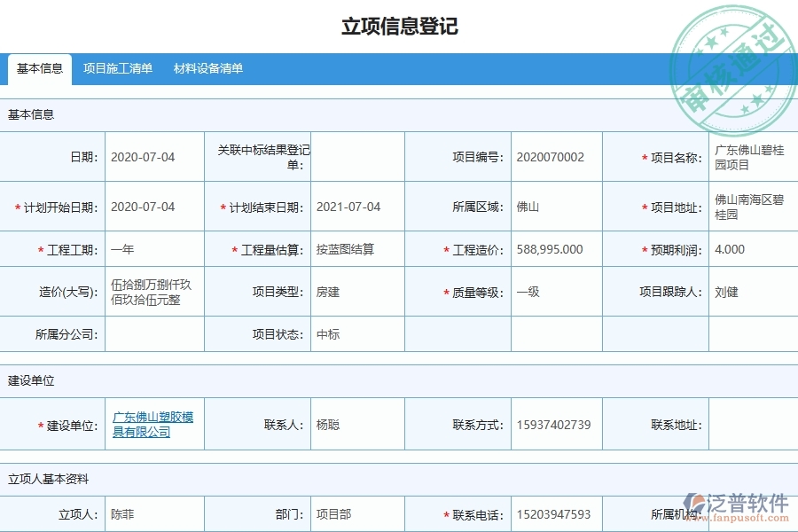
Task: Open the 质量等级 selector showing 一级
Action: pos(556,292)
